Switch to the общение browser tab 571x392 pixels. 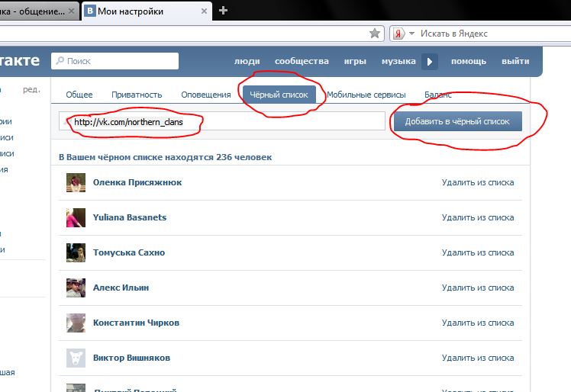(38, 11)
